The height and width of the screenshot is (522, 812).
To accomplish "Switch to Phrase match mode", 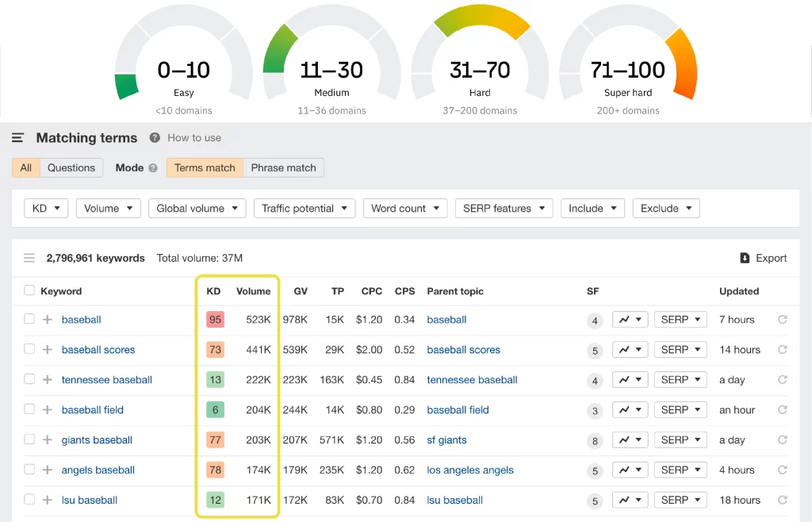I will 283,168.
